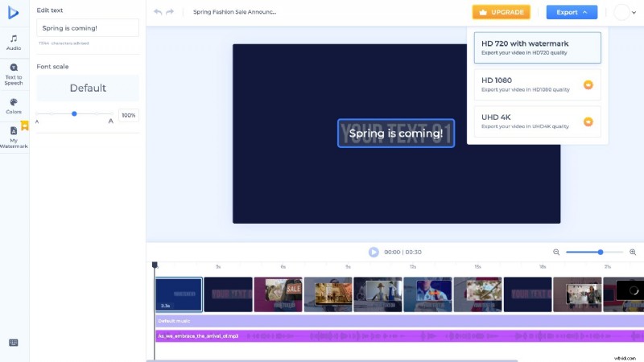Click the premium crown on HD 1080
Screen dimensions: 644x362
point(588,85)
